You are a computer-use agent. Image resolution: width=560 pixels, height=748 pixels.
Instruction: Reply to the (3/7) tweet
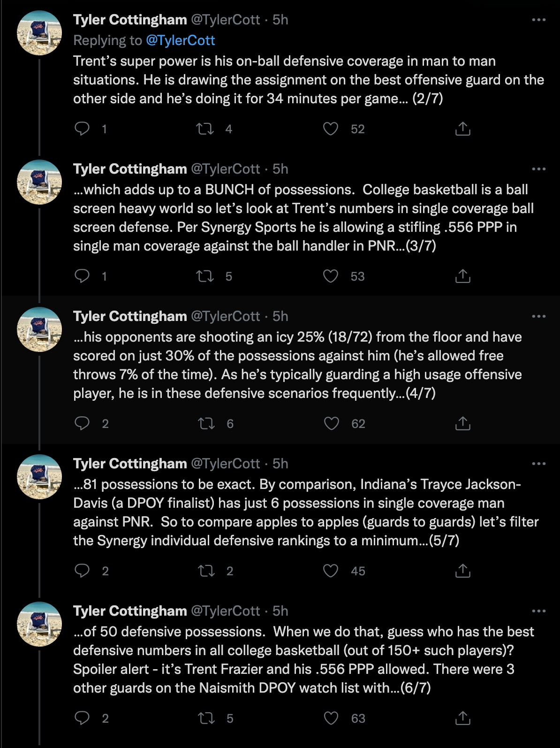click(x=82, y=276)
